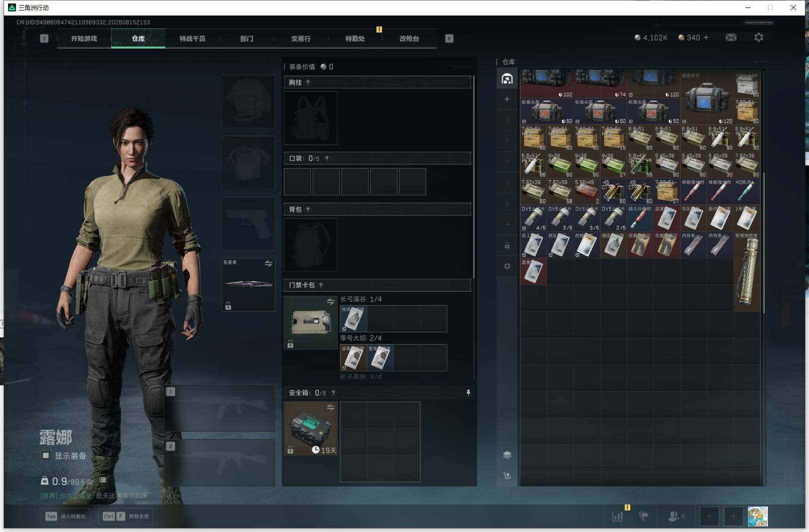Click the world chat message line

[x=94, y=495]
